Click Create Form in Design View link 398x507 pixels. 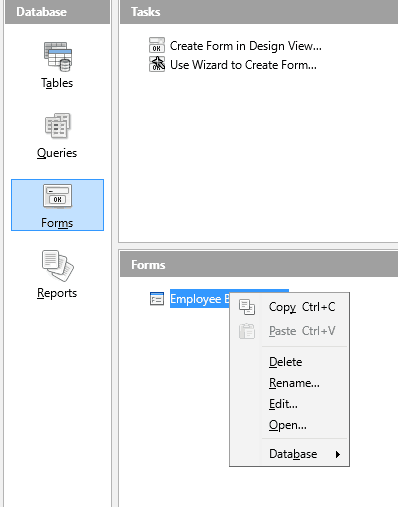(246, 46)
